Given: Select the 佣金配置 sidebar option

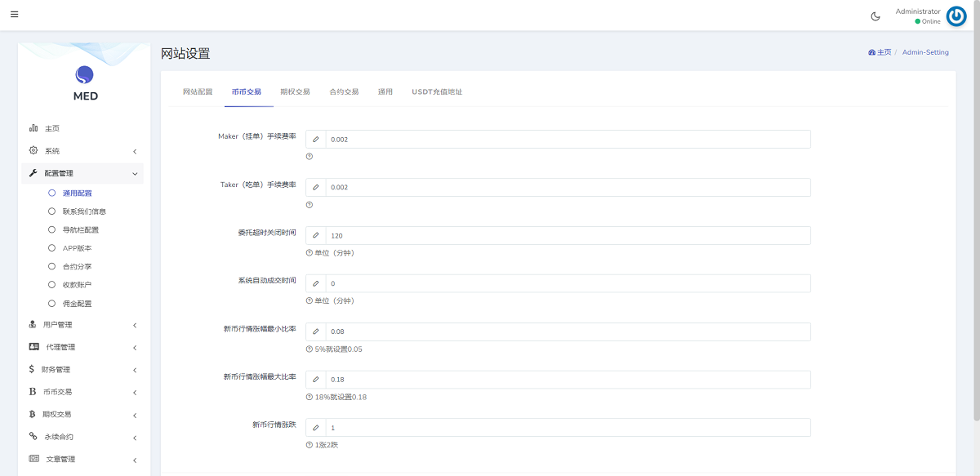Looking at the screenshot, I should click(x=77, y=304).
